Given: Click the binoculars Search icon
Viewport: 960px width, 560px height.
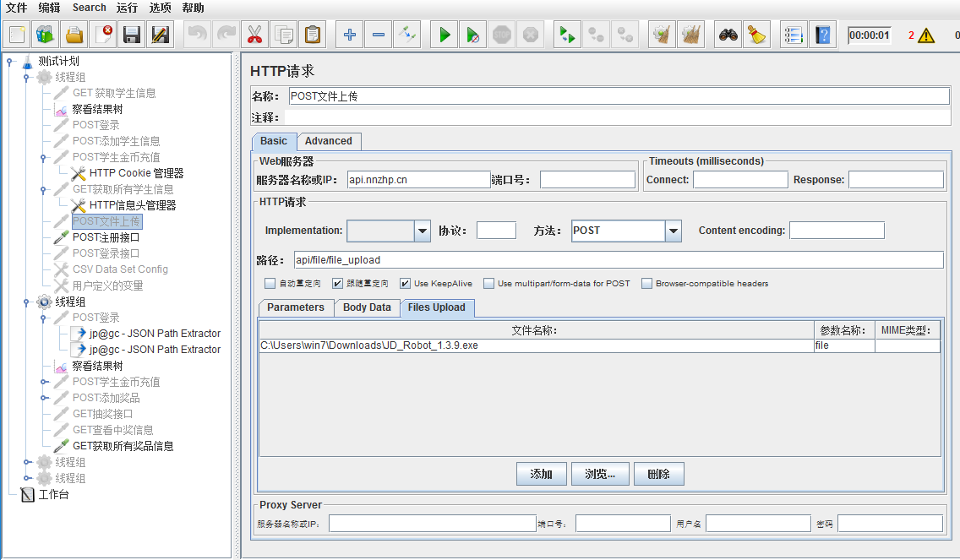Looking at the screenshot, I should (728, 35).
